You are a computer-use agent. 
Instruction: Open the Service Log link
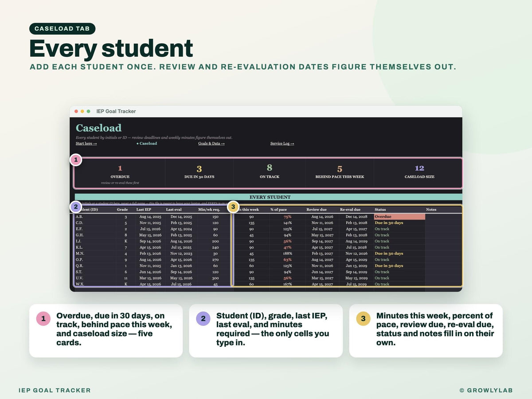tap(282, 144)
